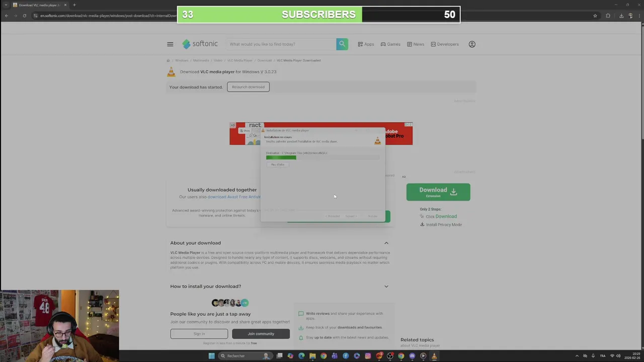Click the Multimedia breadcrumb link

tap(201, 60)
